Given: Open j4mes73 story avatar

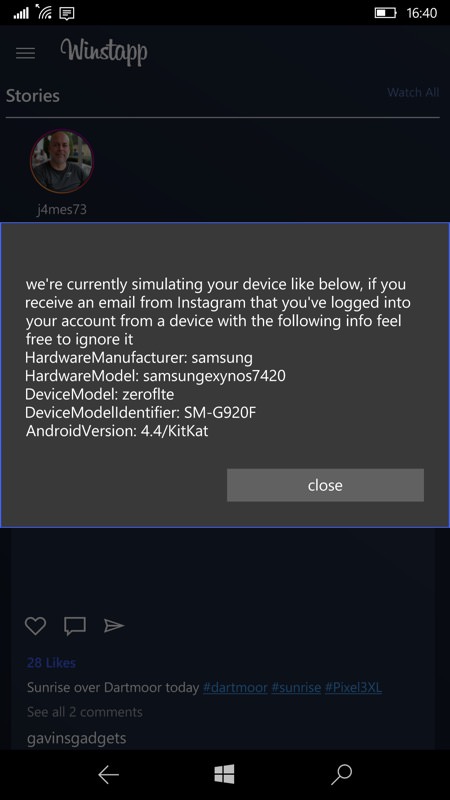Looking at the screenshot, I should (x=62, y=161).
